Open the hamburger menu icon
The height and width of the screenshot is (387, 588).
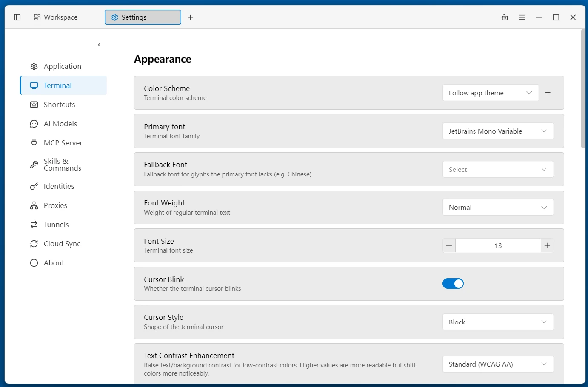[522, 17]
